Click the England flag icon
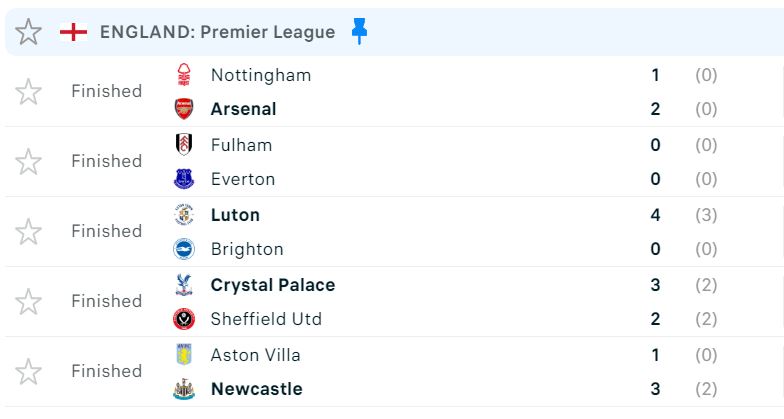Viewport: 784px width, 419px height. [x=73, y=32]
